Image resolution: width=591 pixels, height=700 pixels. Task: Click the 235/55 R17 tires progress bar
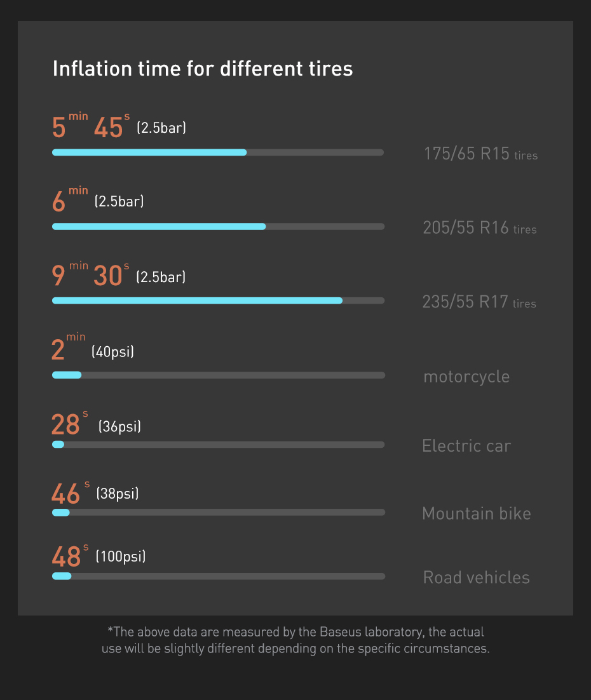[218, 300]
